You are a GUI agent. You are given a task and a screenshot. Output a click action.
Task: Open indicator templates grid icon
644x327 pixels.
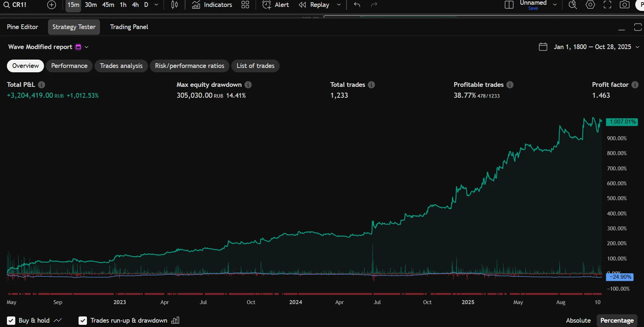click(245, 5)
